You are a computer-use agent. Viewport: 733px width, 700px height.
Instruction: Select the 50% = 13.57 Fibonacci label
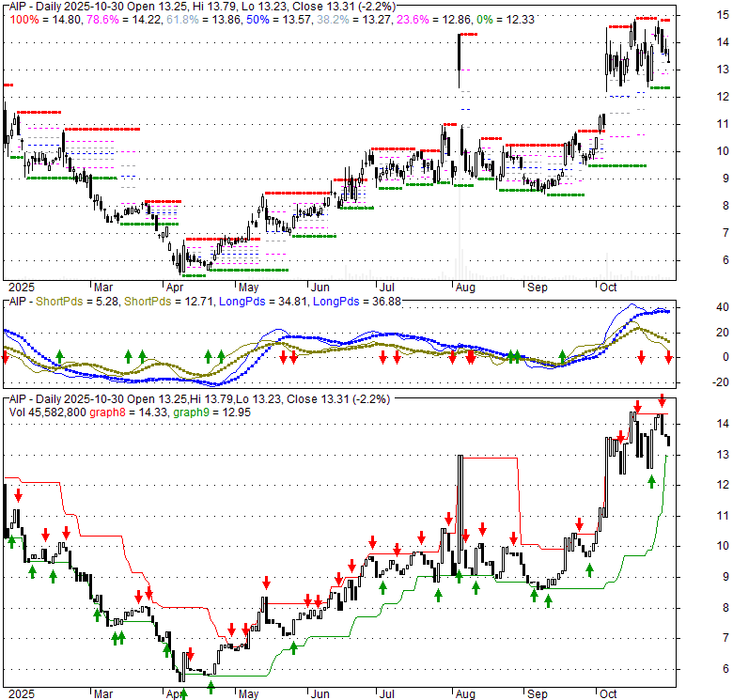tap(278, 20)
